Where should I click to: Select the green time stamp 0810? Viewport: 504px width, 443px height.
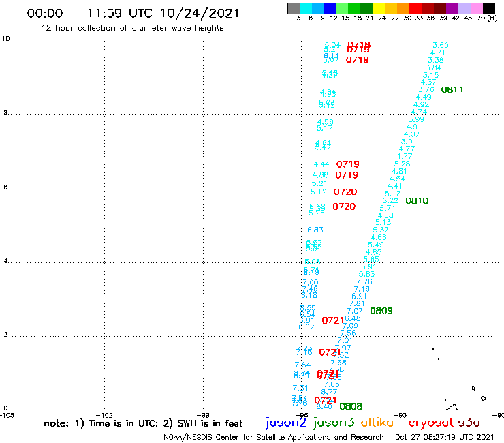[x=417, y=201]
